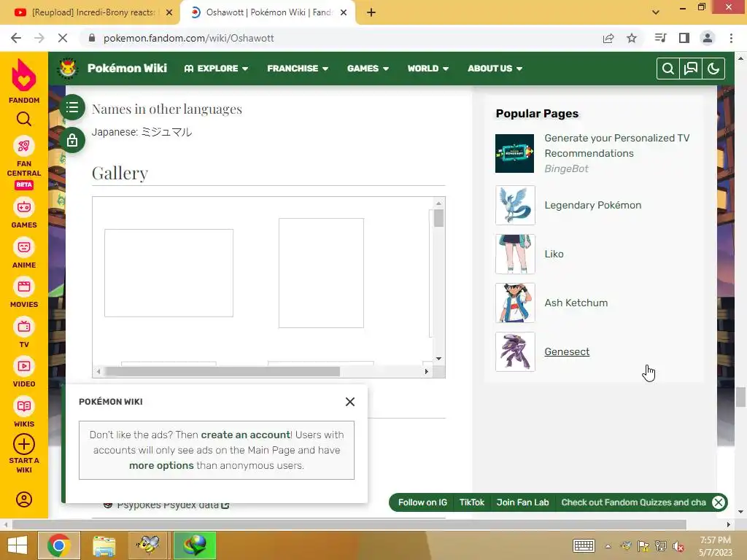Image resolution: width=747 pixels, height=560 pixels.
Task: Bookmark this page with the star icon
Action: pos(632,38)
